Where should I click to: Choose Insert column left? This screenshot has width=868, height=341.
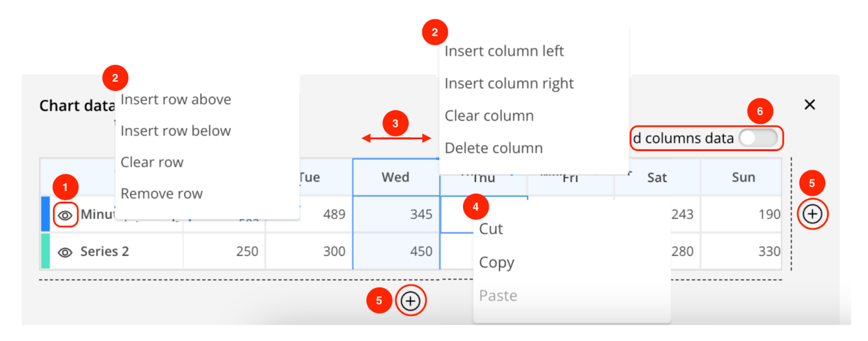pyautogui.click(x=504, y=51)
